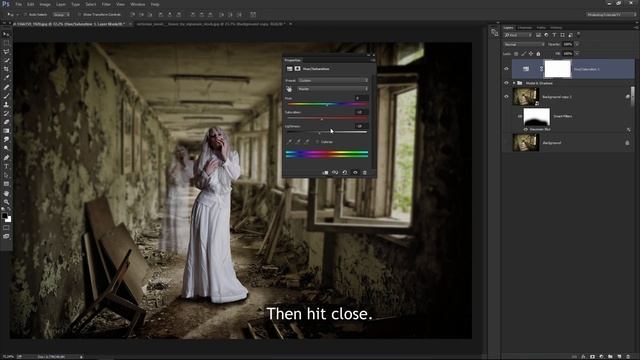Click the Saturation slider track
The width and height of the screenshot is (640, 360).
(x=327, y=119)
